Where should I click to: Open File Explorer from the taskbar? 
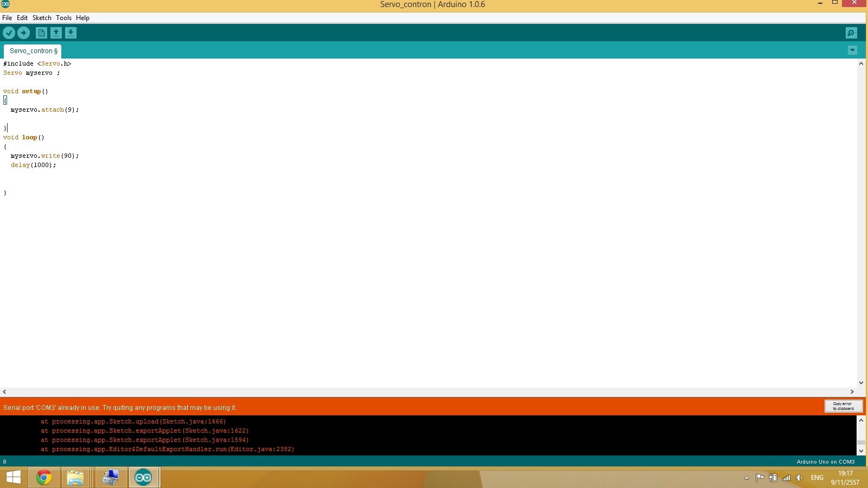point(75,477)
